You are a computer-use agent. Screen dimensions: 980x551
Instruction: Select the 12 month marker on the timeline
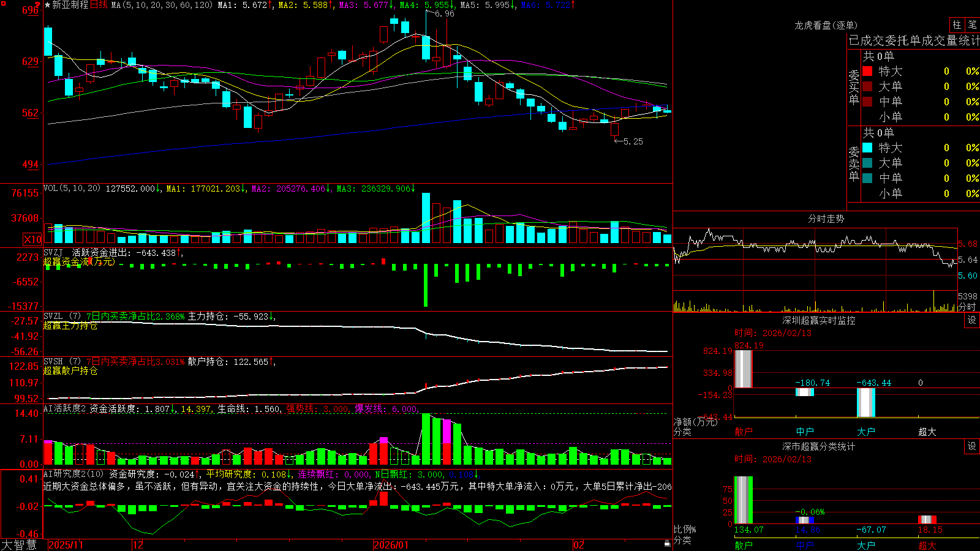pos(138,545)
